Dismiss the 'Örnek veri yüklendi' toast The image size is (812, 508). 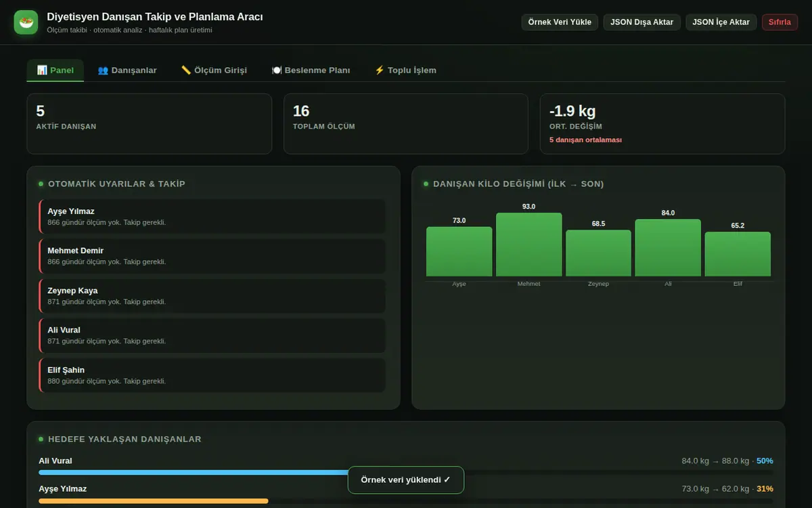point(406,480)
